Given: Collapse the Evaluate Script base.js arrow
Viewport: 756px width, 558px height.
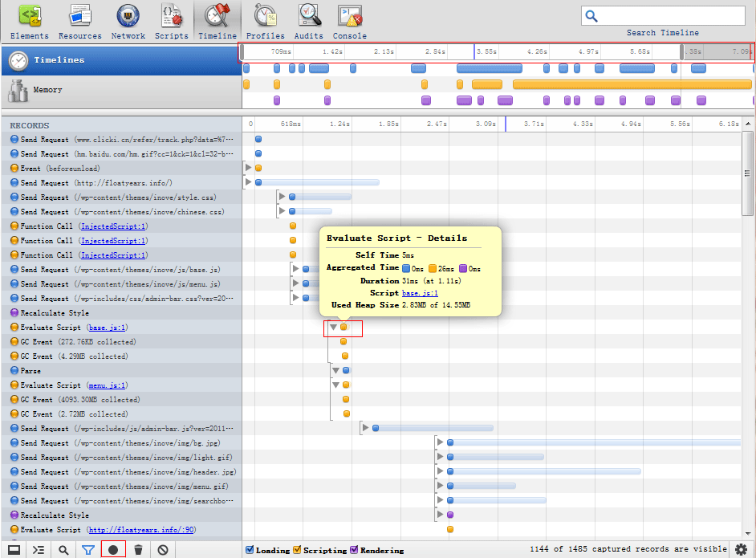Looking at the screenshot, I should [x=333, y=327].
